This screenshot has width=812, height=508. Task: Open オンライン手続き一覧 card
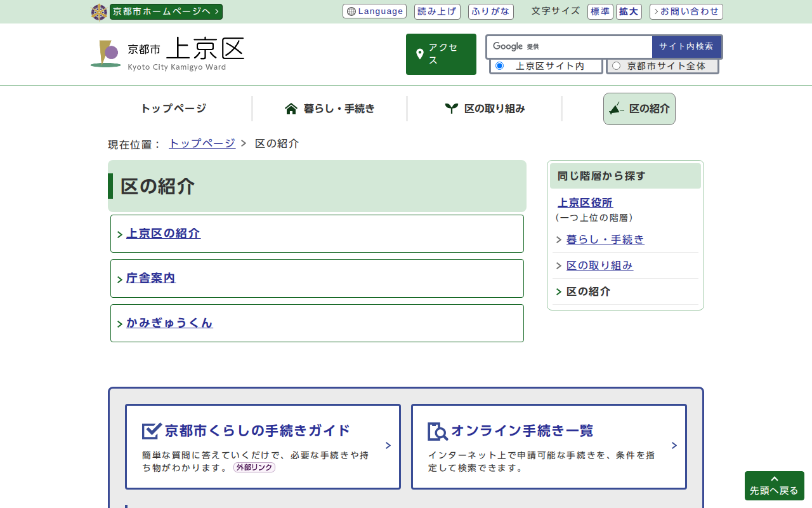549,447
